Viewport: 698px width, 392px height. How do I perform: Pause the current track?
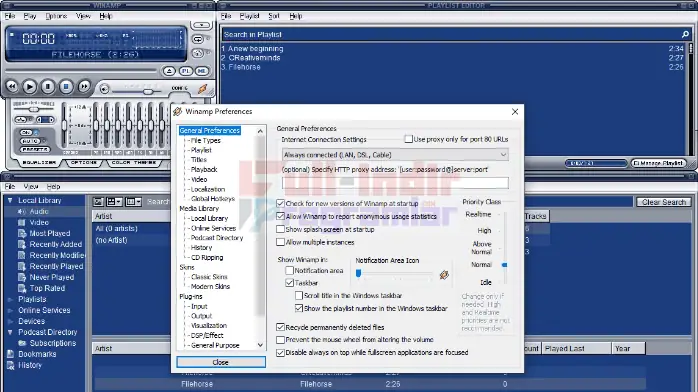[48, 86]
